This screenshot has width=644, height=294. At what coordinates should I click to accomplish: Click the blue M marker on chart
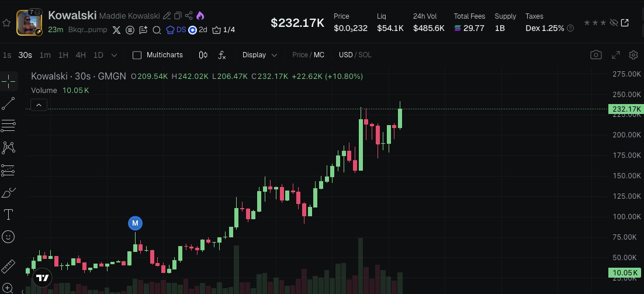click(135, 223)
